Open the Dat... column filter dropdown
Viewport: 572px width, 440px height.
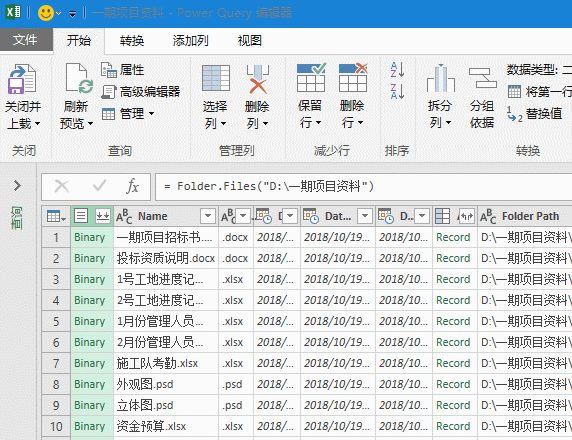tap(364, 216)
